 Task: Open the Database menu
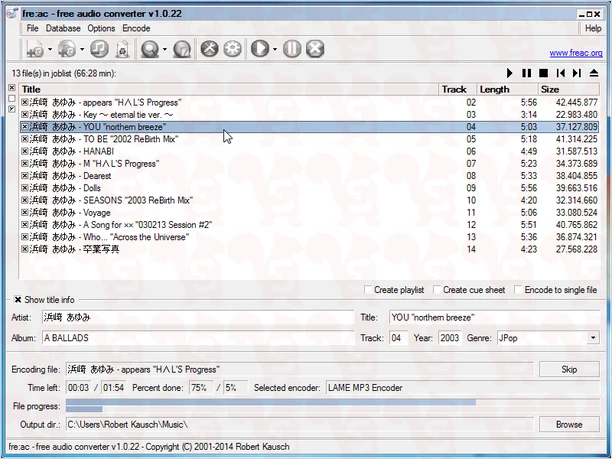tap(62, 28)
